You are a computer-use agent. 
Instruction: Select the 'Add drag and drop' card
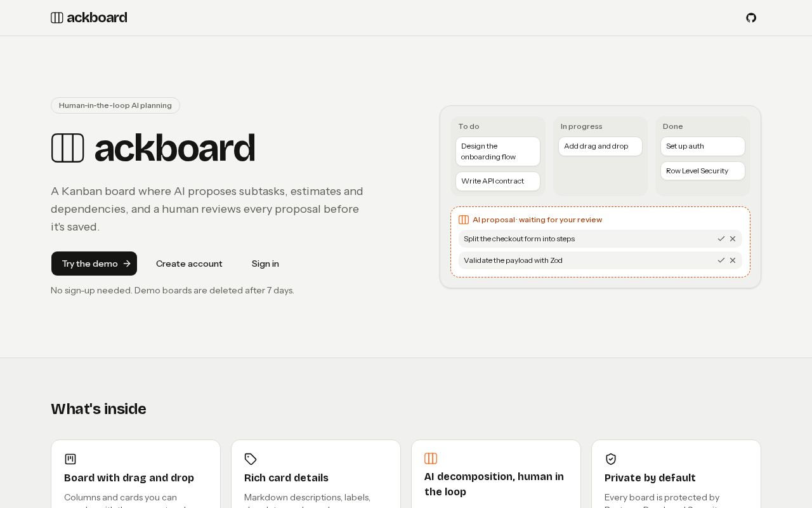[600, 146]
